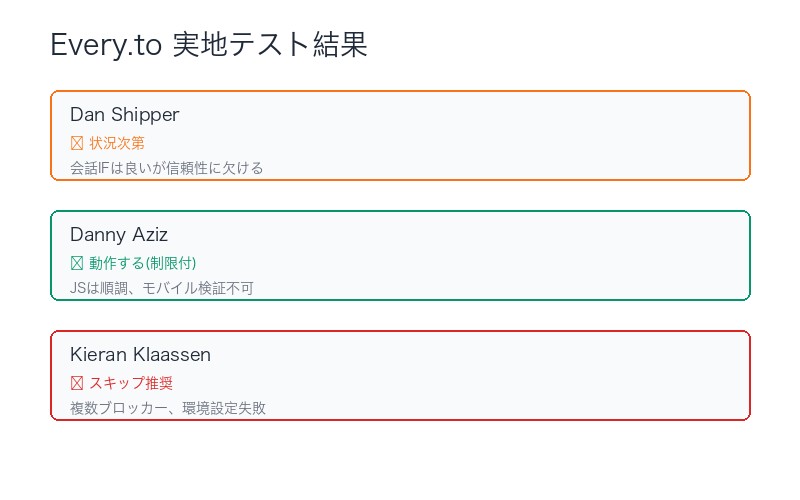This screenshot has height=500, width=800.
Task: Click the description 複数ブロッカー、環境設定失敗
Action: pyautogui.click(x=167, y=408)
